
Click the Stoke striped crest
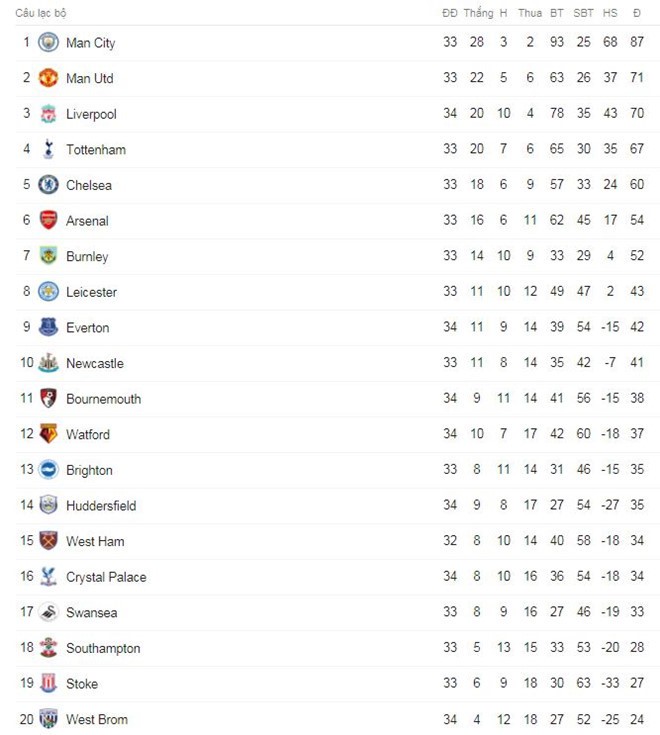[48, 683]
